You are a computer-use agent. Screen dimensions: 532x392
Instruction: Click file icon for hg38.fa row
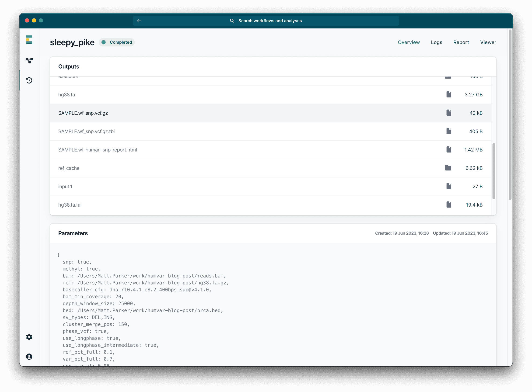click(x=448, y=94)
